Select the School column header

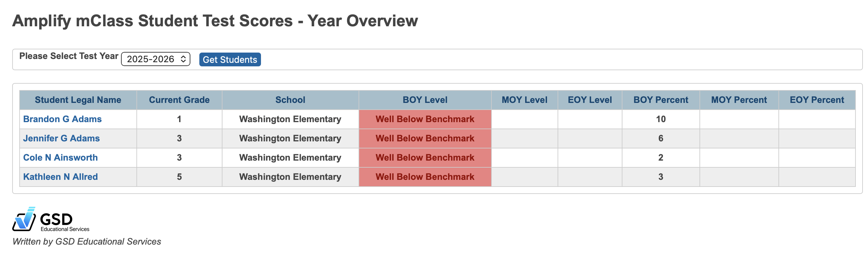(290, 100)
